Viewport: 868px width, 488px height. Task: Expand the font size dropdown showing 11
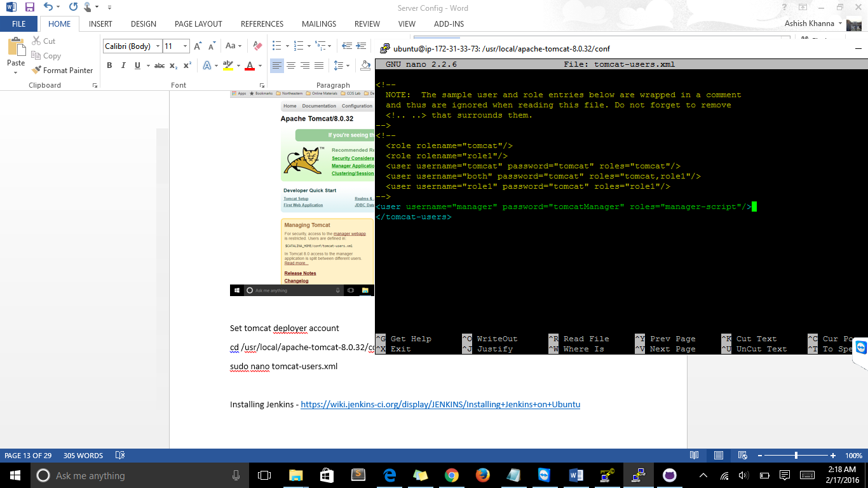pos(185,46)
